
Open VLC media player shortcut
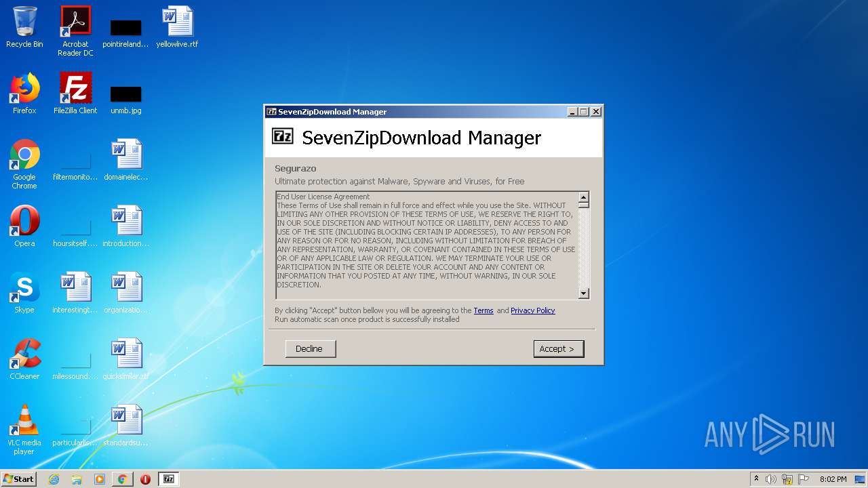[24, 430]
